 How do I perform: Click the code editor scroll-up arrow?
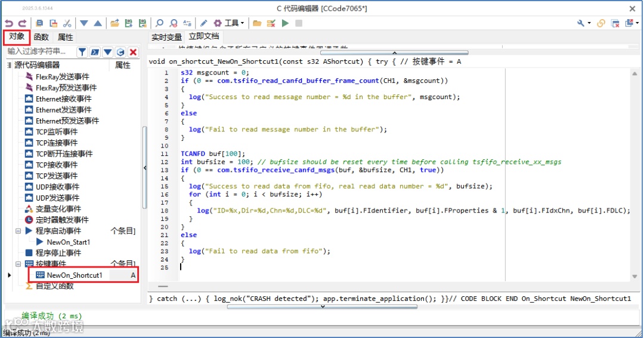pos(634,74)
